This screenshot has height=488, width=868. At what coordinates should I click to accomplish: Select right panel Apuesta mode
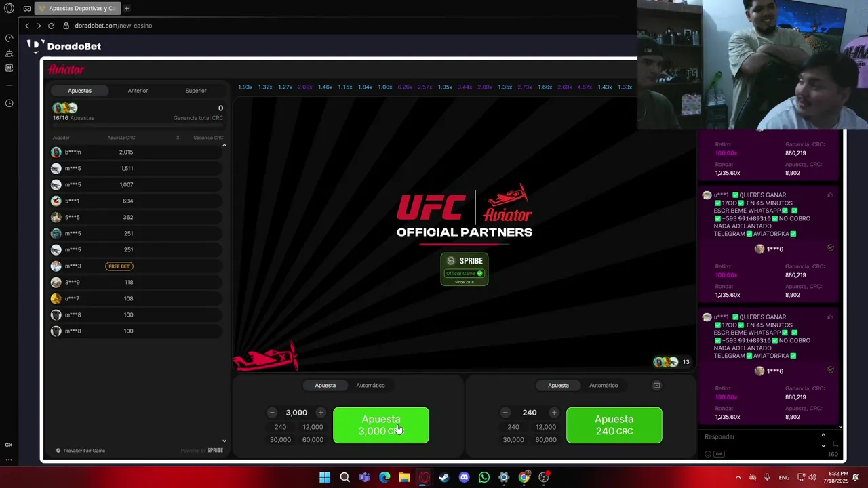[559, 385]
